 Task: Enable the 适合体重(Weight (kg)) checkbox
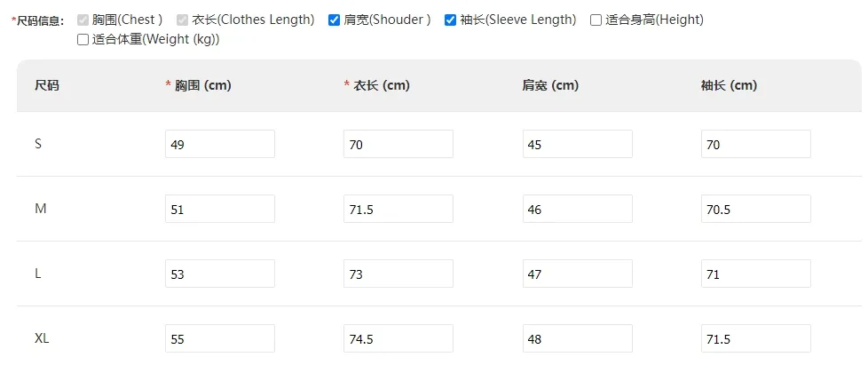[83, 40]
